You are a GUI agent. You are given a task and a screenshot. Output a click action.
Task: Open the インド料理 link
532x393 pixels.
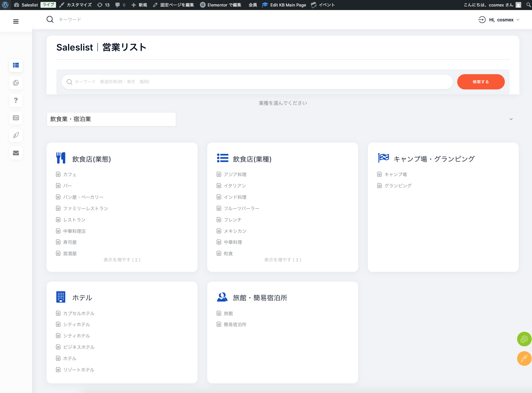pos(235,197)
